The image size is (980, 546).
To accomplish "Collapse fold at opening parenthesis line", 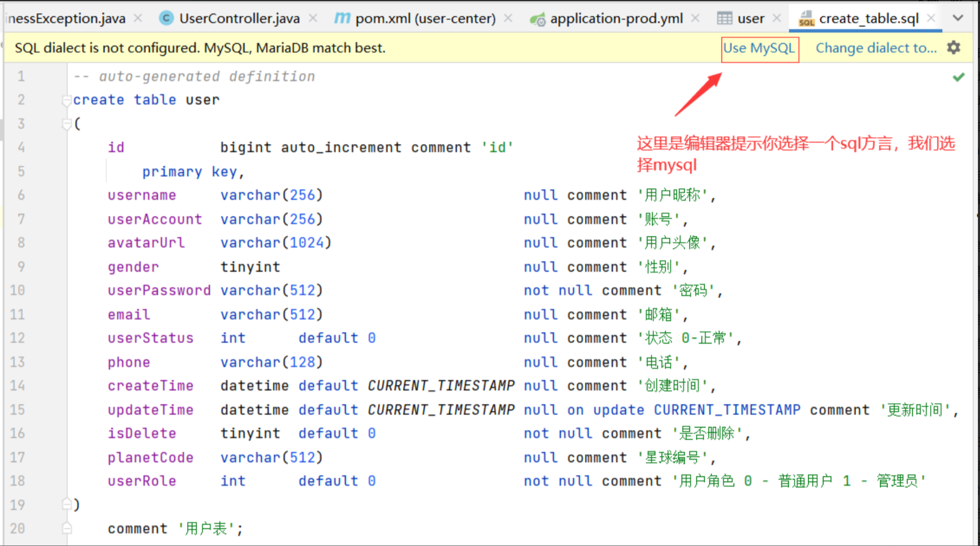I will pos(66,124).
